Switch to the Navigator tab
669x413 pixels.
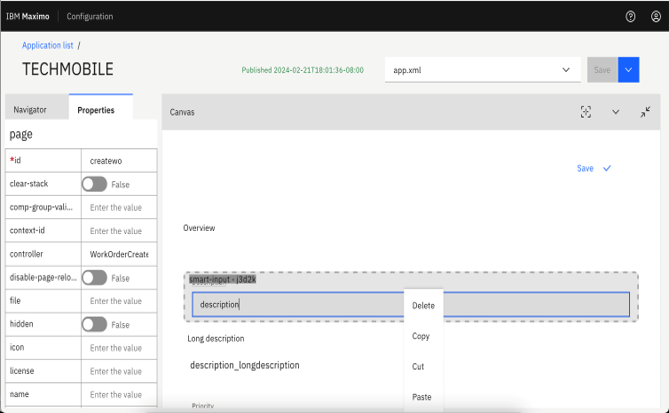(x=30, y=110)
